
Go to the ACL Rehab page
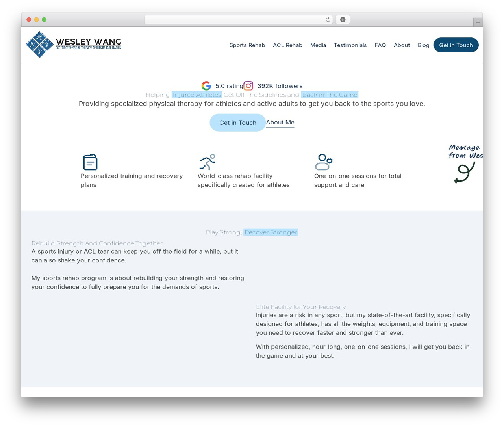click(x=288, y=45)
